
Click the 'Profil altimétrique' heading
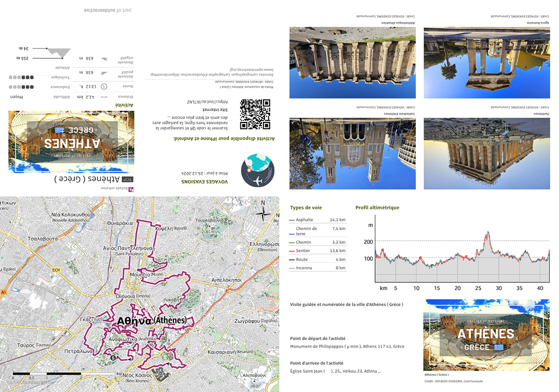click(377, 208)
